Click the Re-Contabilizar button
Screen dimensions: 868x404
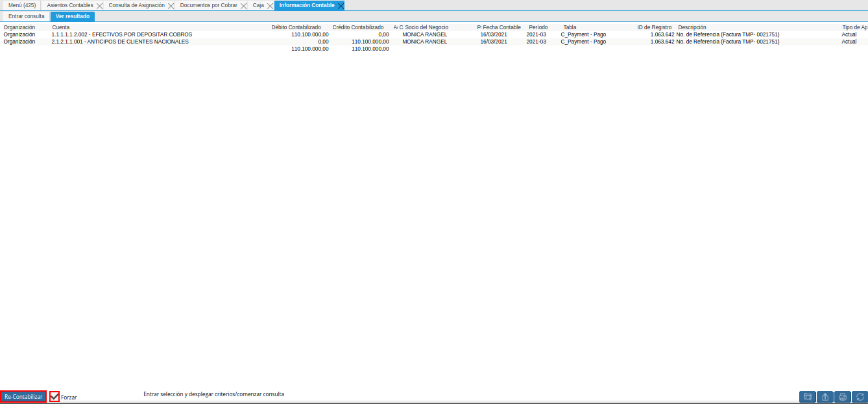[23, 396]
